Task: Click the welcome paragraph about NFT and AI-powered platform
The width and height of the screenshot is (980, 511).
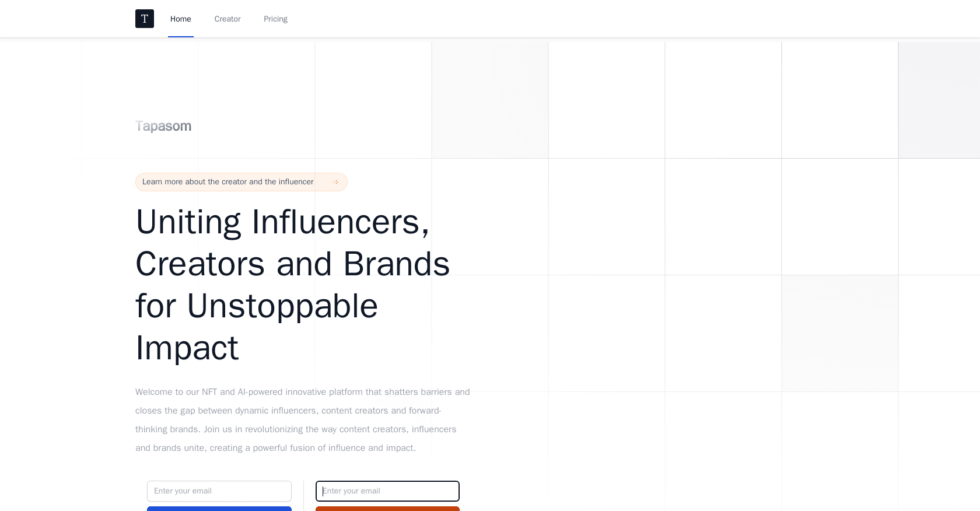Action: [x=303, y=420]
